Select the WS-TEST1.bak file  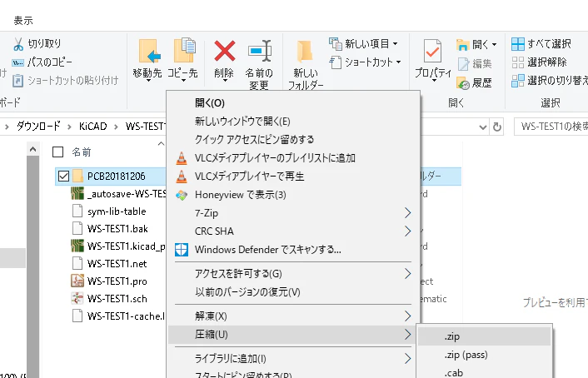pyautogui.click(x=117, y=229)
